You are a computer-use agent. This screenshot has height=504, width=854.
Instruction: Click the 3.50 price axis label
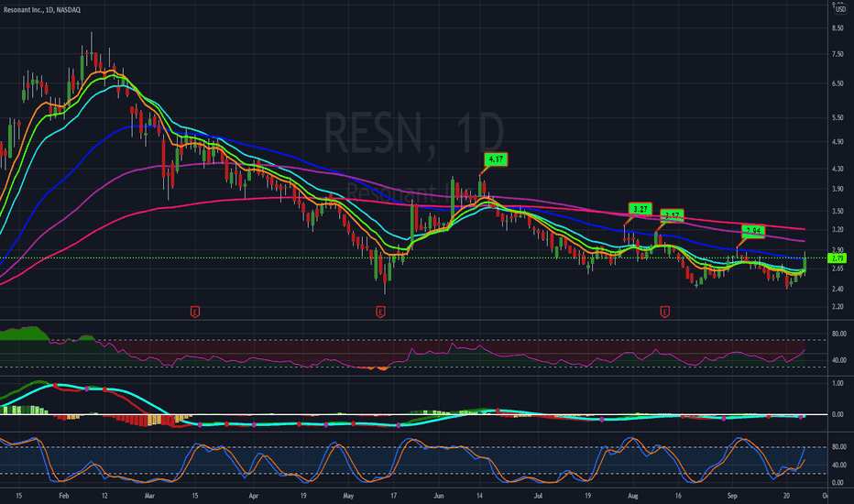pyautogui.click(x=838, y=212)
